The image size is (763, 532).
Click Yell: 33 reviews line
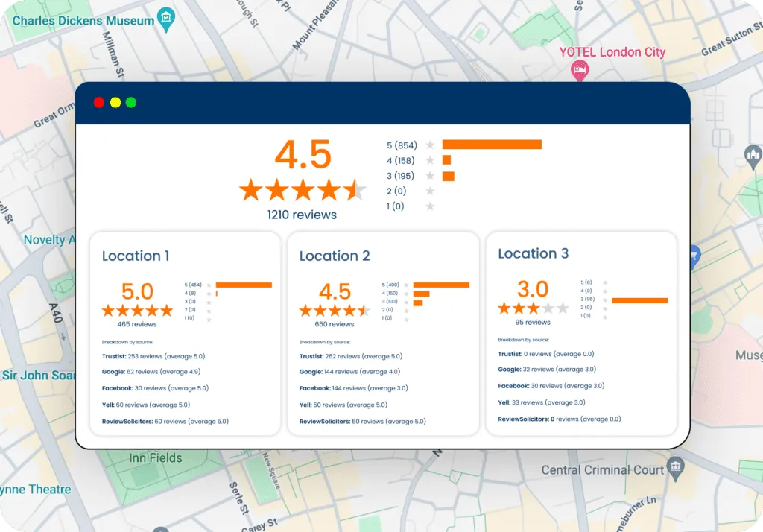(x=542, y=402)
